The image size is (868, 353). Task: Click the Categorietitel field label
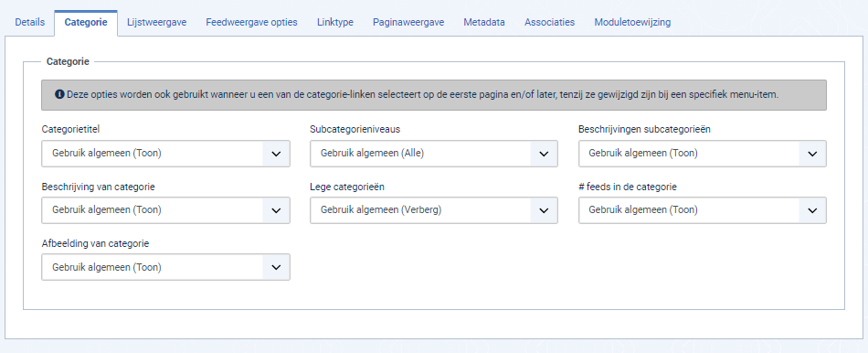pyautogui.click(x=71, y=129)
